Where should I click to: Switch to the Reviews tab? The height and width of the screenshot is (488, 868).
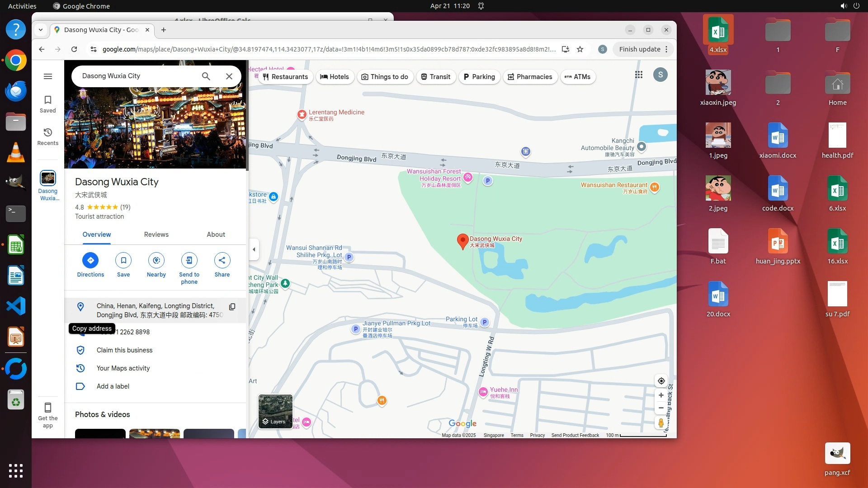(156, 235)
